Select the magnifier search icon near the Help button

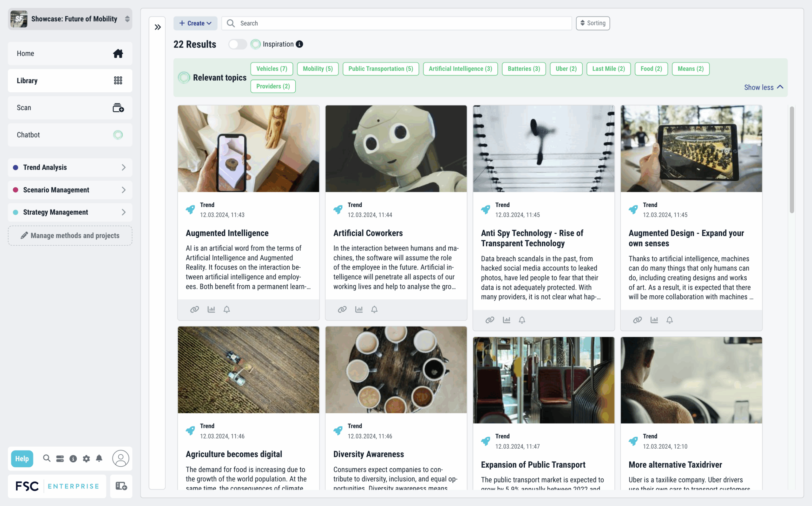(x=47, y=459)
